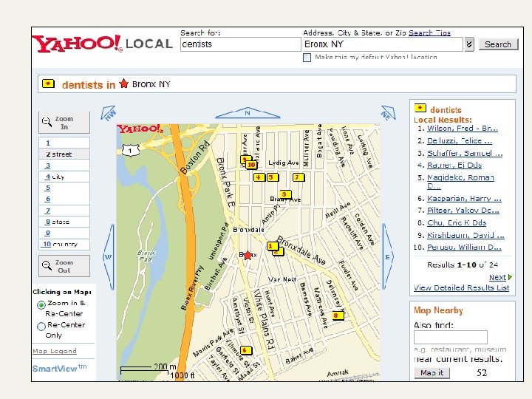Choose zoom level 7
The image size is (532, 399).
click(x=64, y=211)
